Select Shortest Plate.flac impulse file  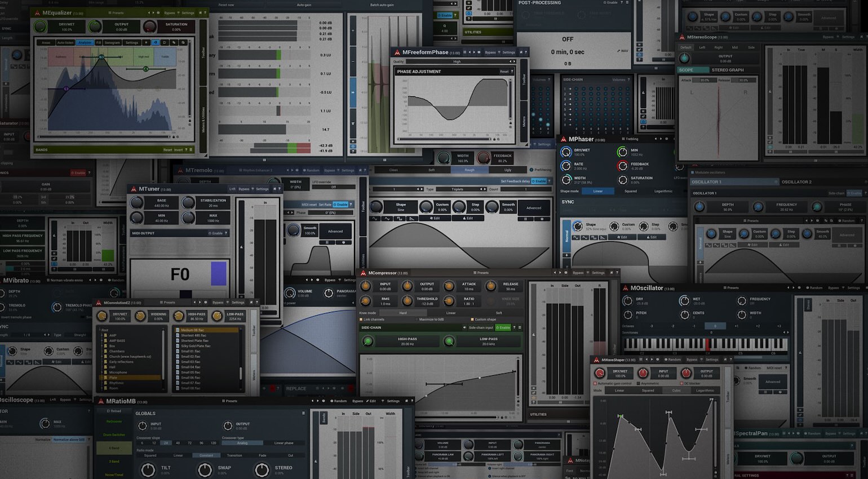[x=195, y=341]
